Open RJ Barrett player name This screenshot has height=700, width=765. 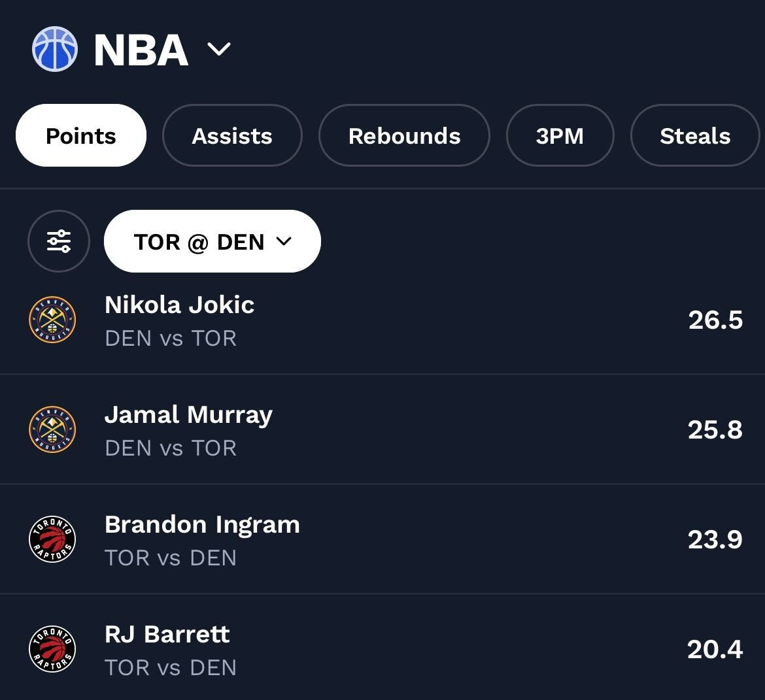[x=167, y=634]
